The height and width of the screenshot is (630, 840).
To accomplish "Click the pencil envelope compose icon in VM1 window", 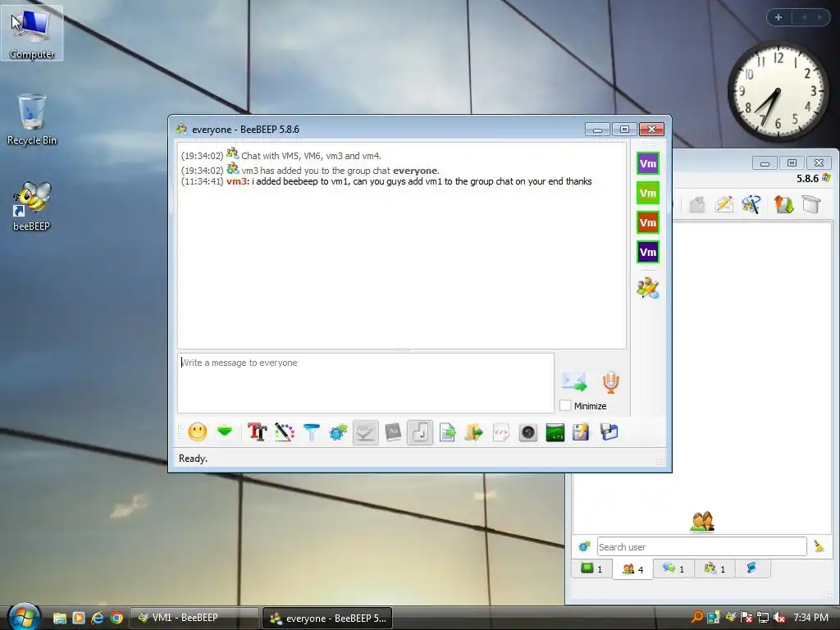I will (724, 204).
